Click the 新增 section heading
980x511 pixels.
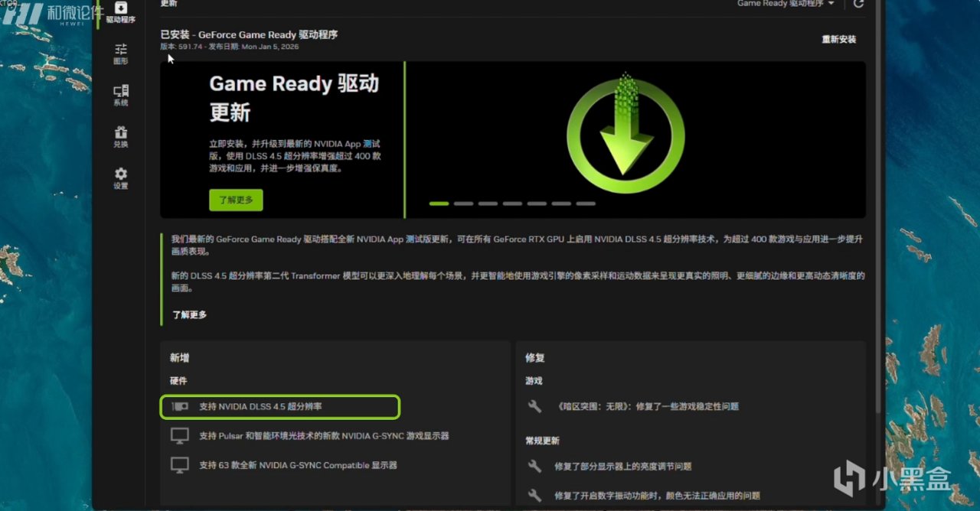point(179,358)
